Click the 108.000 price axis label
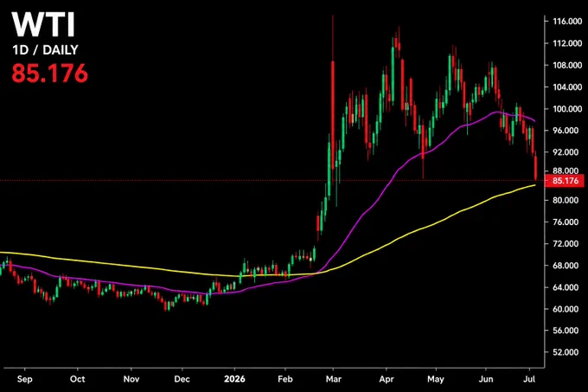The width and height of the screenshot is (588, 392). coord(567,65)
